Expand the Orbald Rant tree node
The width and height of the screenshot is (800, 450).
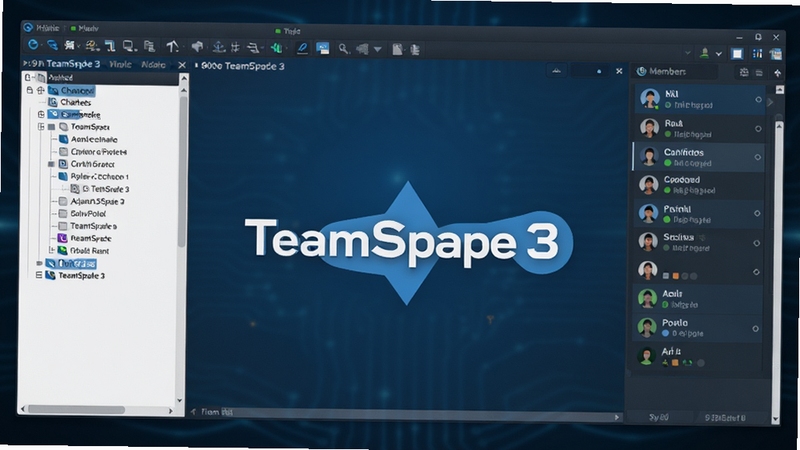[52, 250]
